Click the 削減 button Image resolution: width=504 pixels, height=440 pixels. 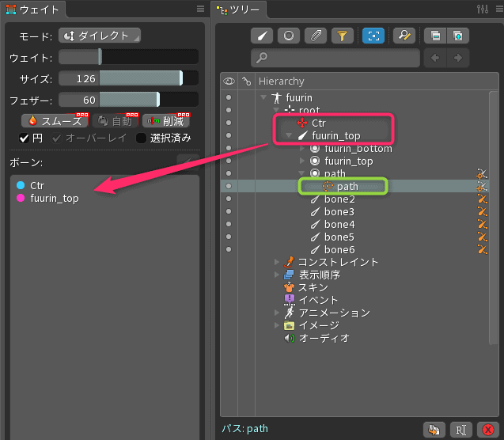coord(166,121)
